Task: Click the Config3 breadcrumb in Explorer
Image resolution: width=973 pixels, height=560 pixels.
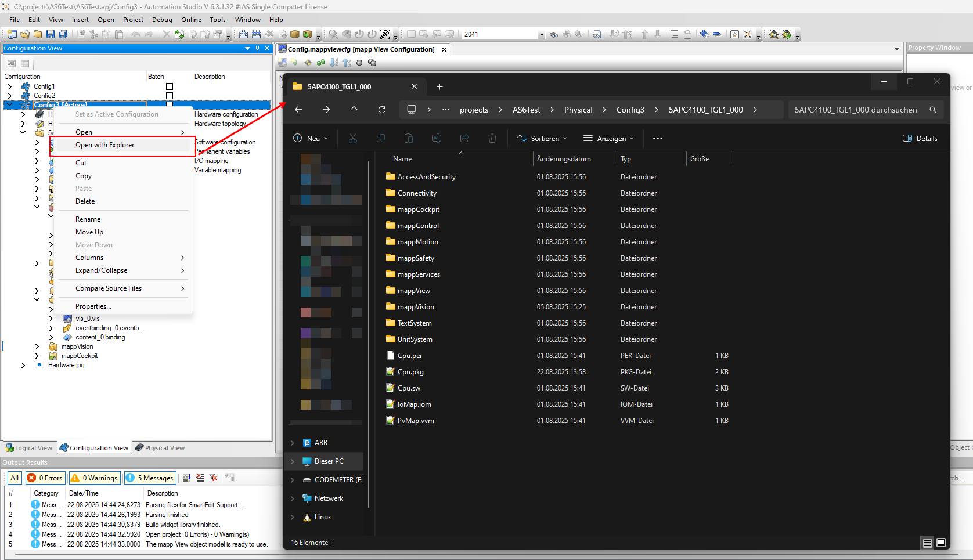Action: 630,110
